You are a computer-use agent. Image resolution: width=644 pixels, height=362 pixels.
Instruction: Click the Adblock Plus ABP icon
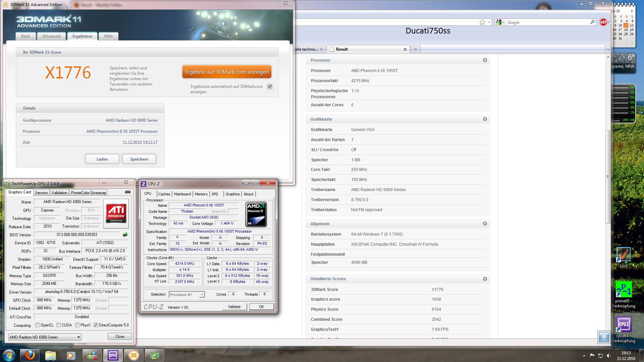coord(603,22)
